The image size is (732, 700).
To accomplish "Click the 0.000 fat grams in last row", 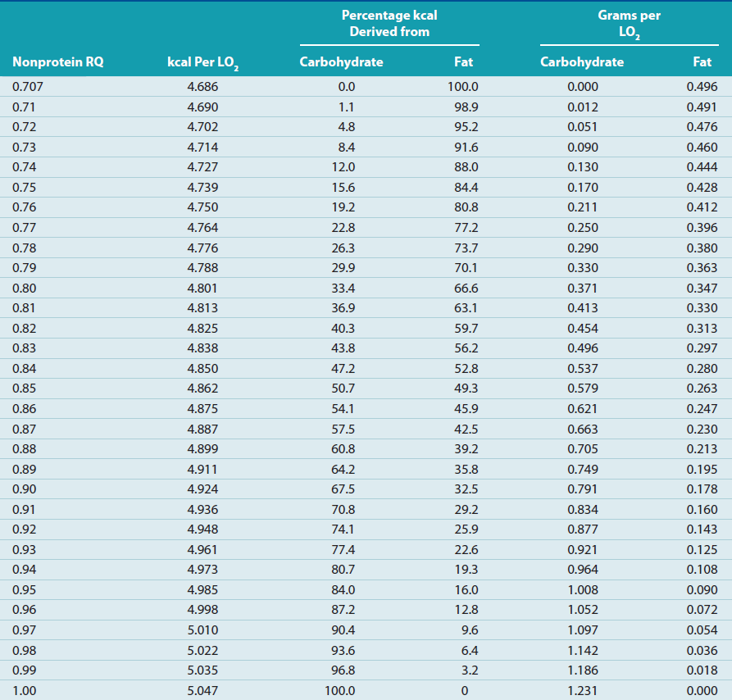I will tap(701, 691).
